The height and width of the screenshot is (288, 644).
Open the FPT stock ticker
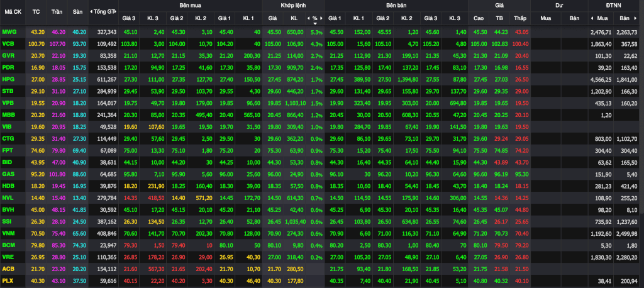8,151
